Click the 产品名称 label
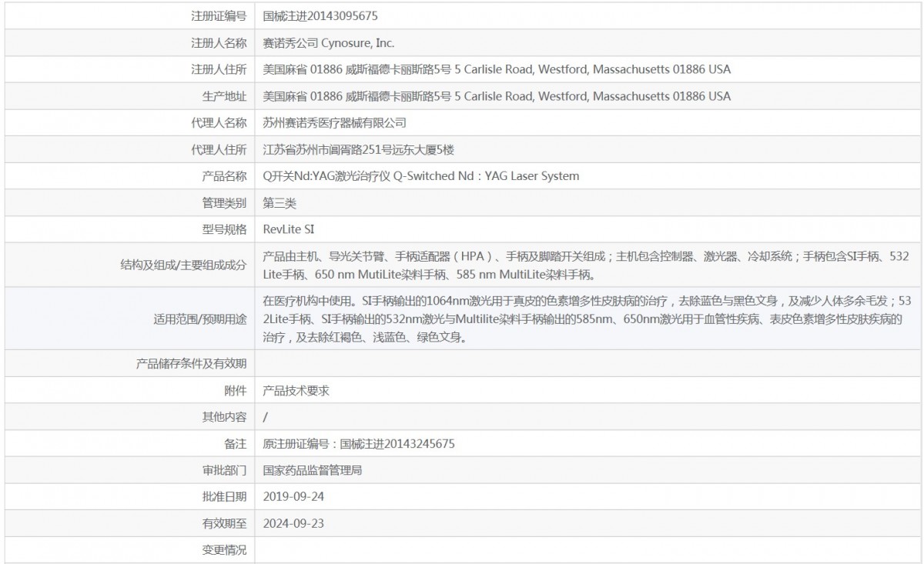 [224, 176]
